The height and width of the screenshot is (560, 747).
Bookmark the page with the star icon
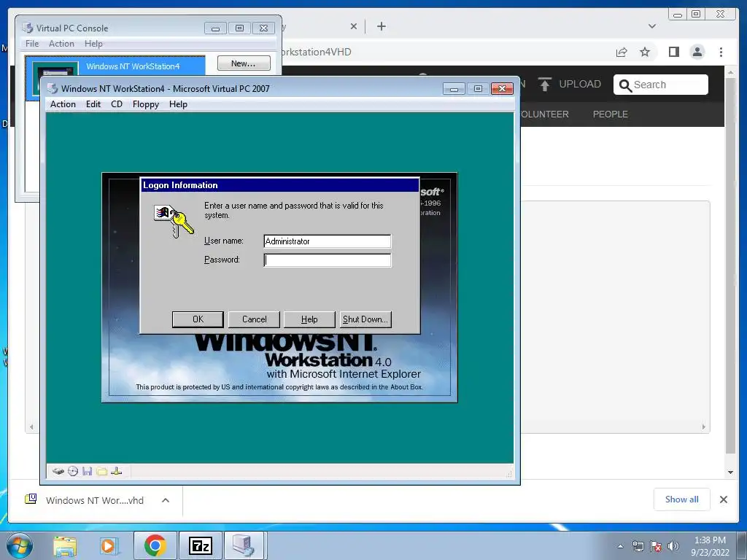pos(645,52)
